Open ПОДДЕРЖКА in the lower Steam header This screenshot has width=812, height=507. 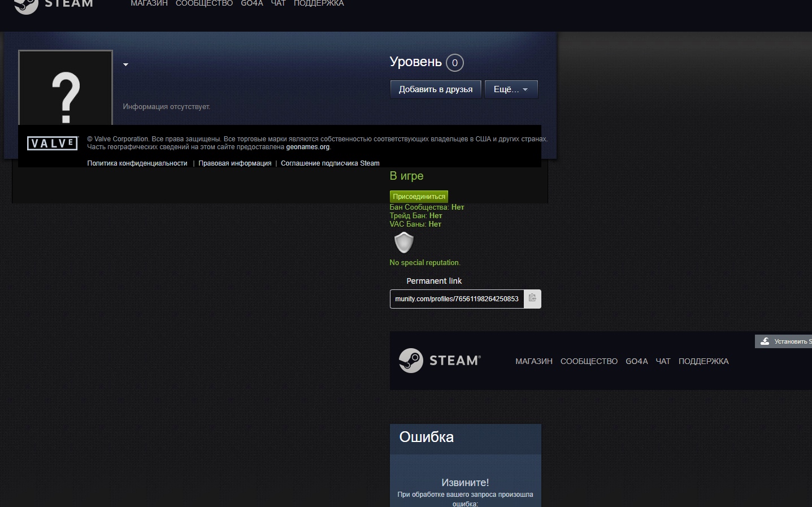704,361
